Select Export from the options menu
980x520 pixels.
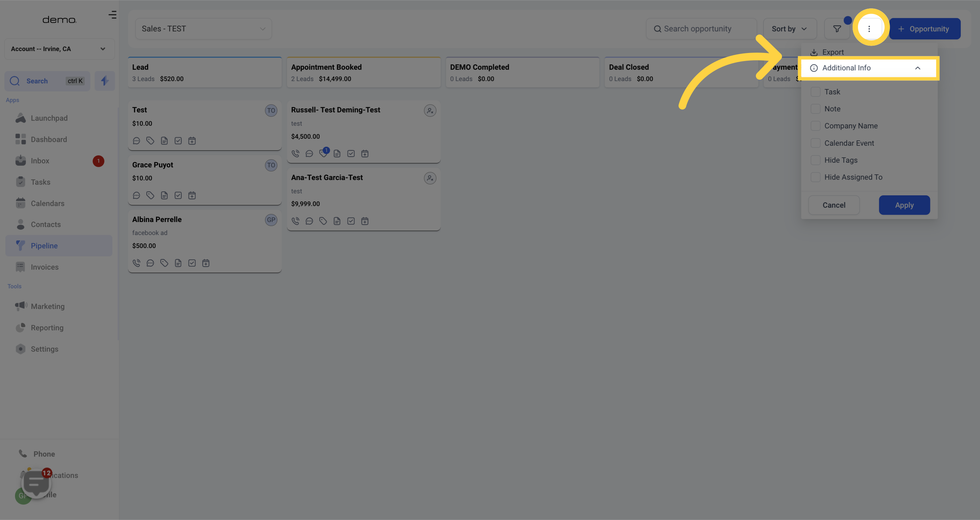coord(832,52)
